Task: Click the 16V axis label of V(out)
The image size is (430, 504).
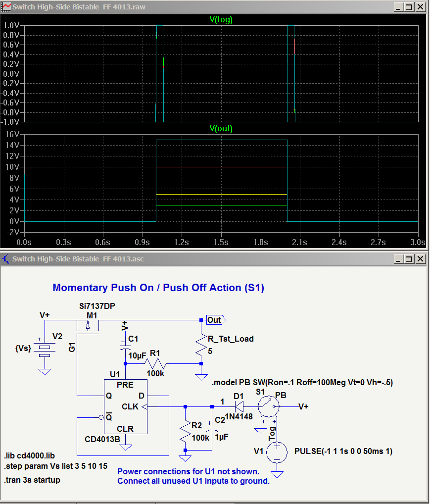Action: click(12, 134)
